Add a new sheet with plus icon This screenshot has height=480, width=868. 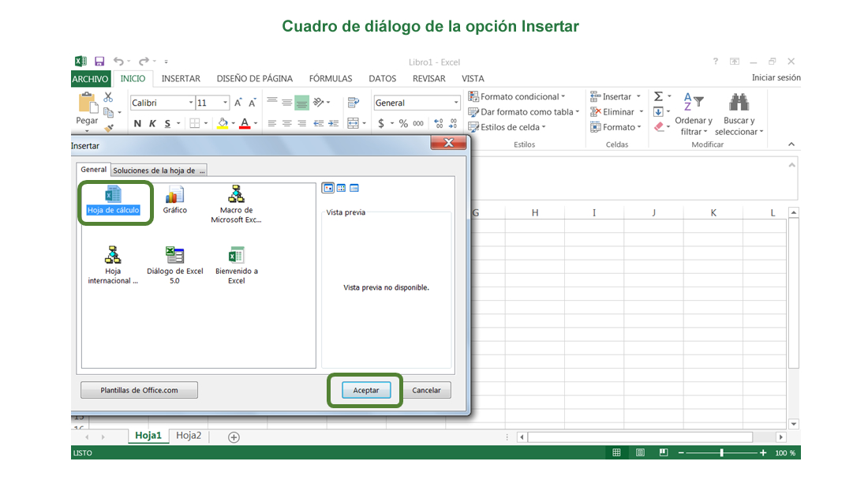[x=234, y=437]
